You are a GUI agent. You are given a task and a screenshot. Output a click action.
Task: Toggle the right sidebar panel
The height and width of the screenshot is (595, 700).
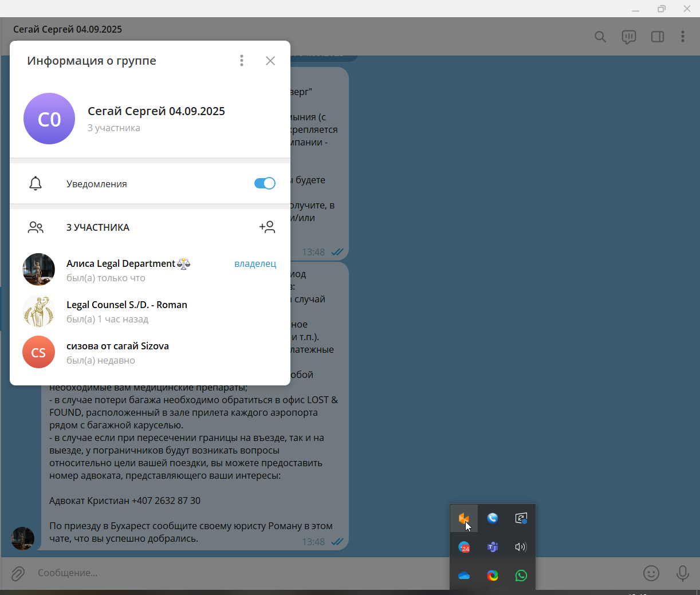point(658,37)
